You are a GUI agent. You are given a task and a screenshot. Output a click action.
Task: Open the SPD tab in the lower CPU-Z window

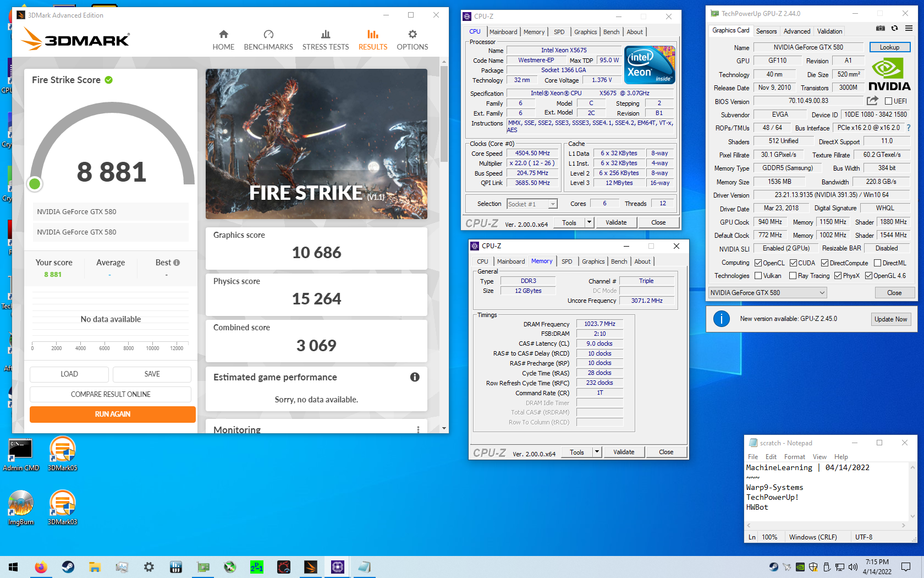pyautogui.click(x=566, y=261)
